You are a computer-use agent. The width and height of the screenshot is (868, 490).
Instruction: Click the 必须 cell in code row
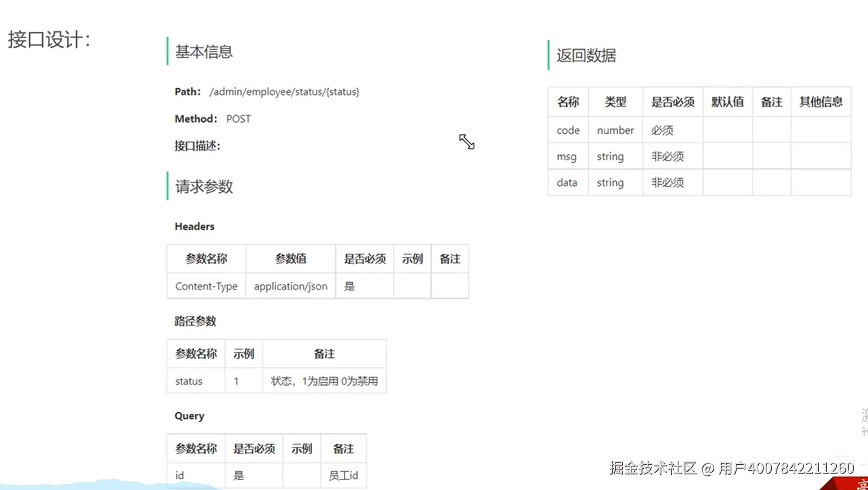click(x=673, y=130)
